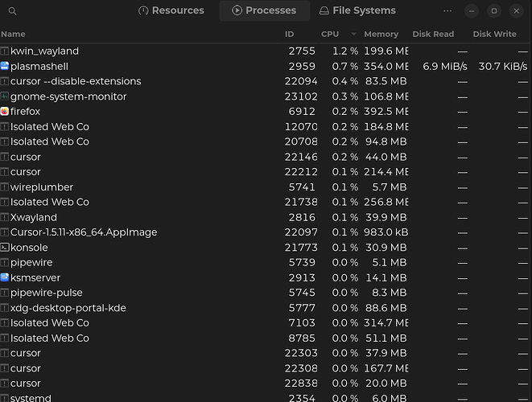Viewport: 532px width, 402px height.
Task: Select the ksmserver process name
Action: [x=35, y=277]
